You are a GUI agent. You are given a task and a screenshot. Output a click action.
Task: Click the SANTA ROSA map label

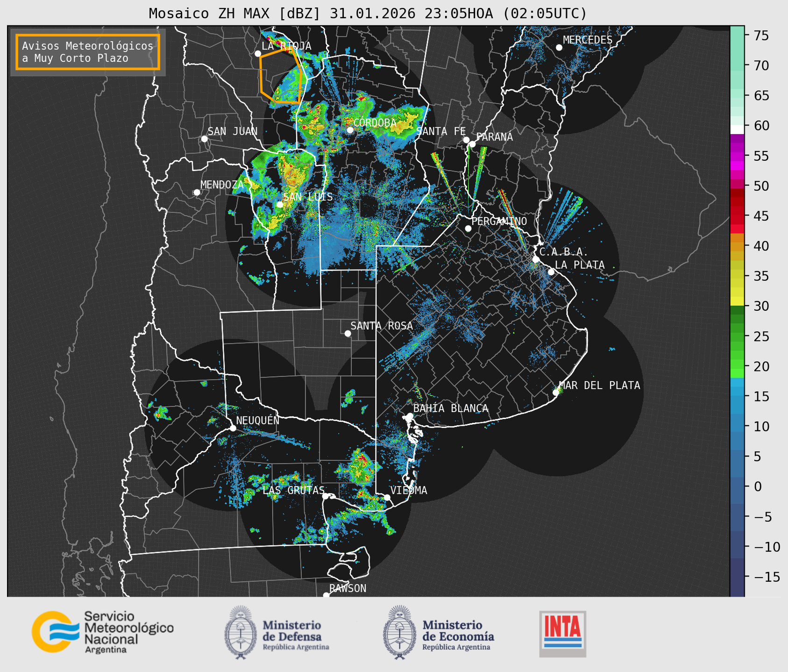tap(382, 326)
